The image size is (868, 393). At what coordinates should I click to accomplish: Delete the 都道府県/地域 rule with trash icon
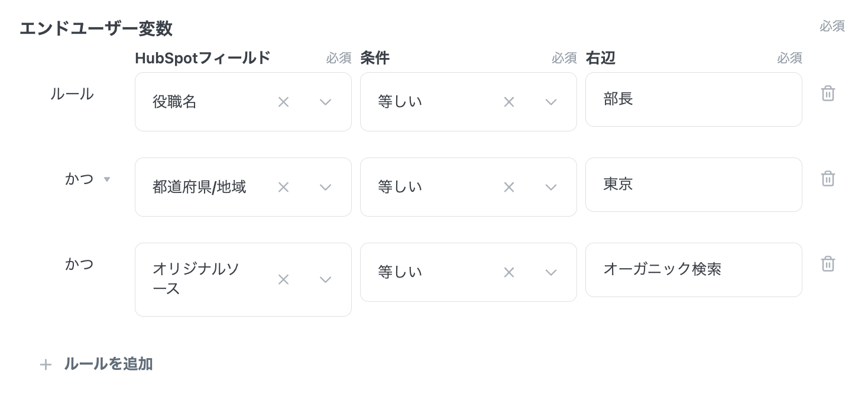(x=828, y=179)
